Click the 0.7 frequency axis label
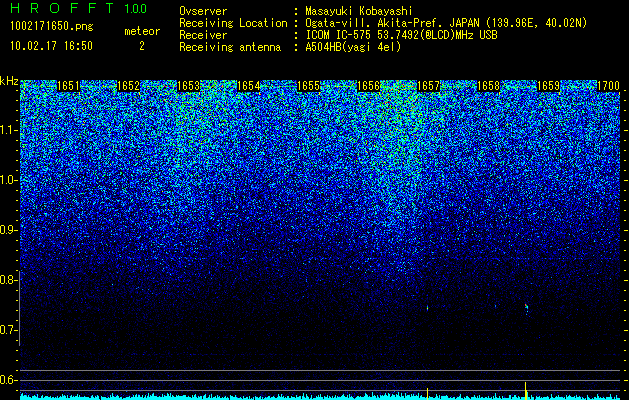This screenshot has height=400, width=629. tap(9, 330)
